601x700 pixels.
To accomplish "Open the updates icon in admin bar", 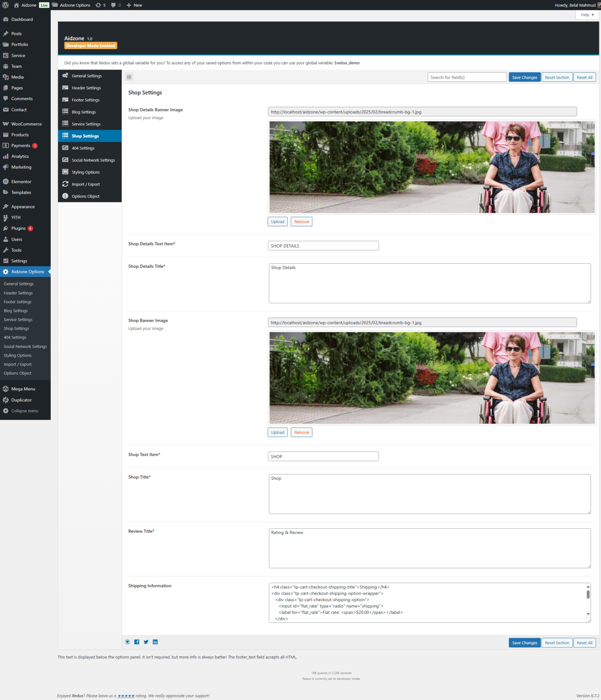I will click(x=101, y=5).
